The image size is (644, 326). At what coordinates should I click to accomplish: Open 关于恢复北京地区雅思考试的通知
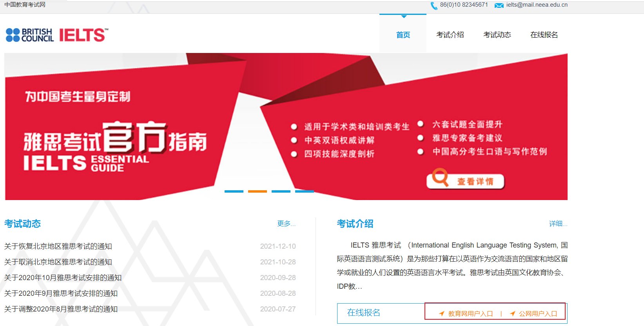pyautogui.click(x=58, y=246)
